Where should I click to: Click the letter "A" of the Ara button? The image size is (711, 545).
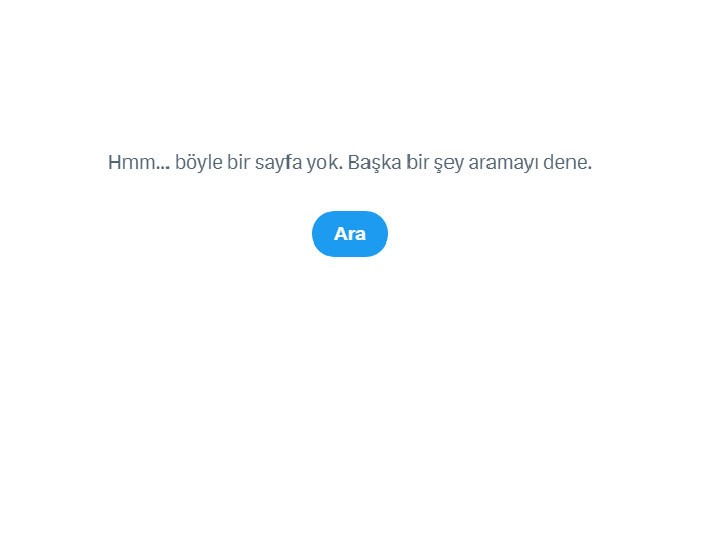[340, 234]
